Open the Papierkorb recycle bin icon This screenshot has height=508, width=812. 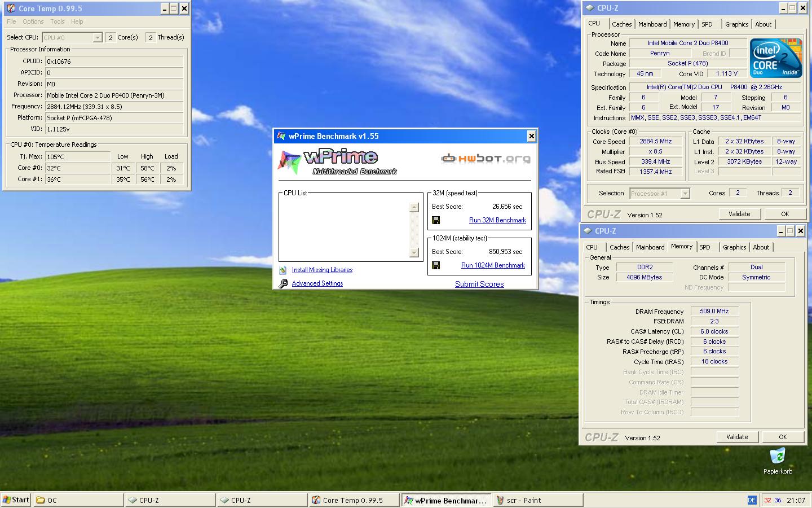pyautogui.click(x=778, y=456)
